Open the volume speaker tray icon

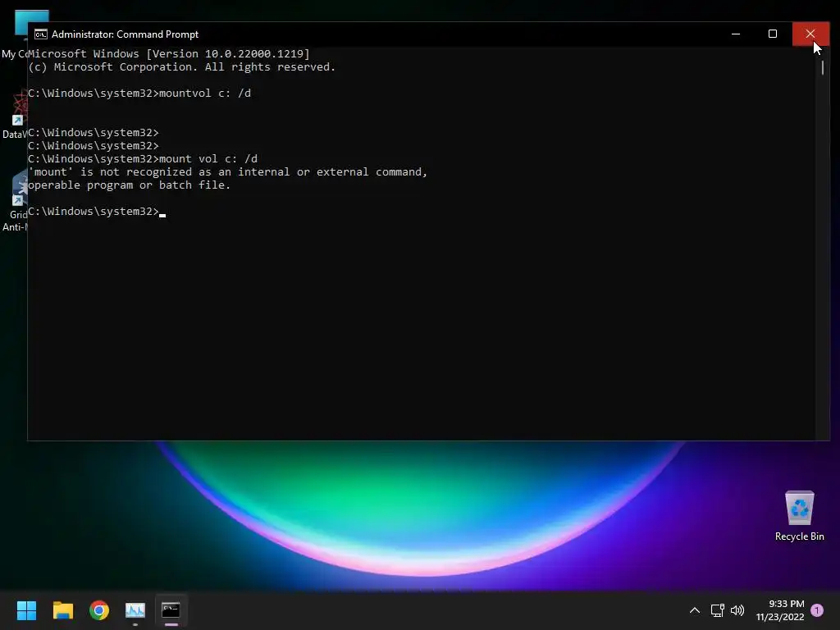pyautogui.click(x=737, y=610)
